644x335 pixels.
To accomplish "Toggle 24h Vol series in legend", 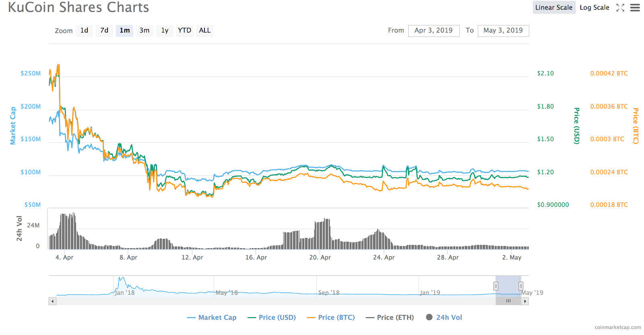I will click(444, 318).
